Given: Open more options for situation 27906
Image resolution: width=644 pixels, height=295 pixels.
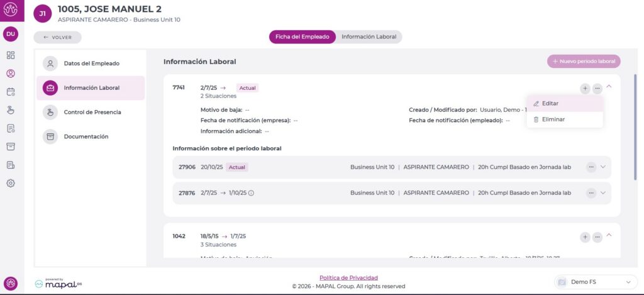Looking at the screenshot, I should click(x=591, y=167).
